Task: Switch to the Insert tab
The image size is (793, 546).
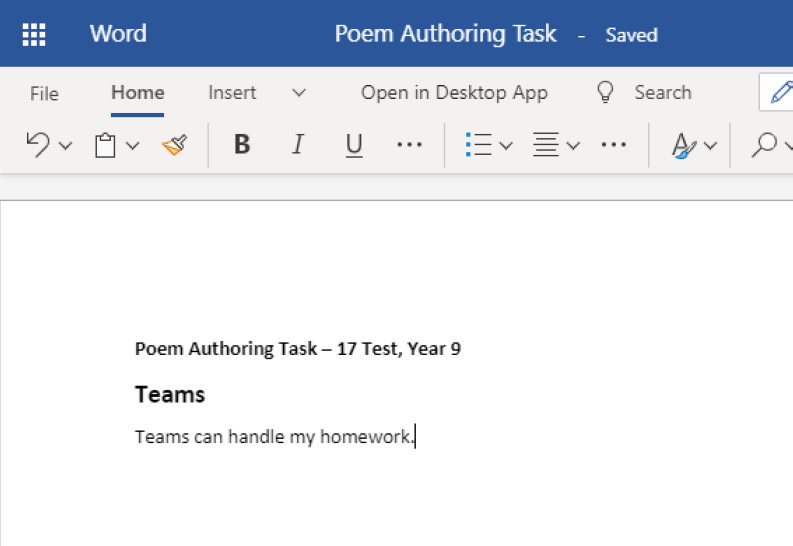Action: coord(232,93)
